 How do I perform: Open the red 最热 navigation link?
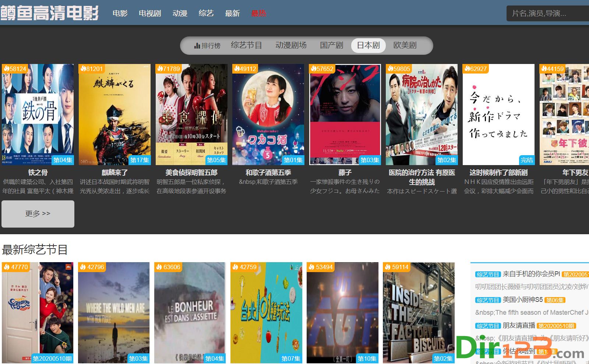pyautogui.click(x=258, y=13)
